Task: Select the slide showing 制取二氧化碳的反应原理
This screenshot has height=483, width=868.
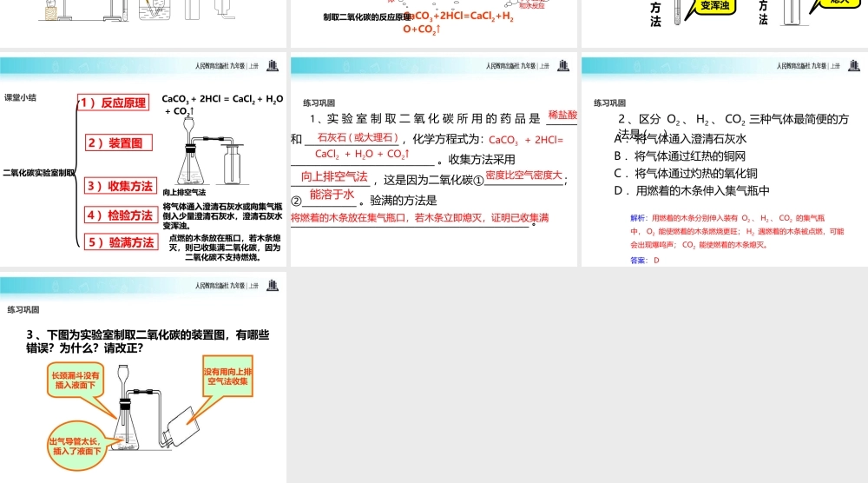Action: pos(433,23)
